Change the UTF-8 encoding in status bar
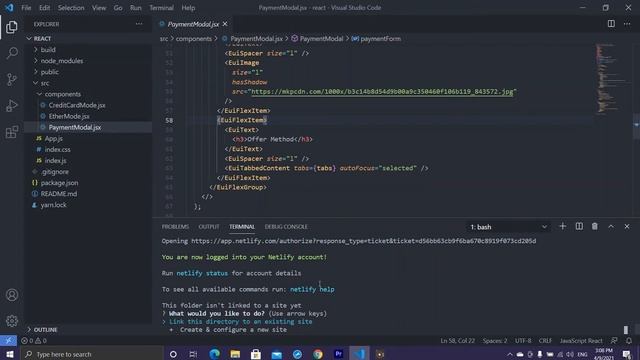This screenshot has width=640, height=360. coord(523,340)
